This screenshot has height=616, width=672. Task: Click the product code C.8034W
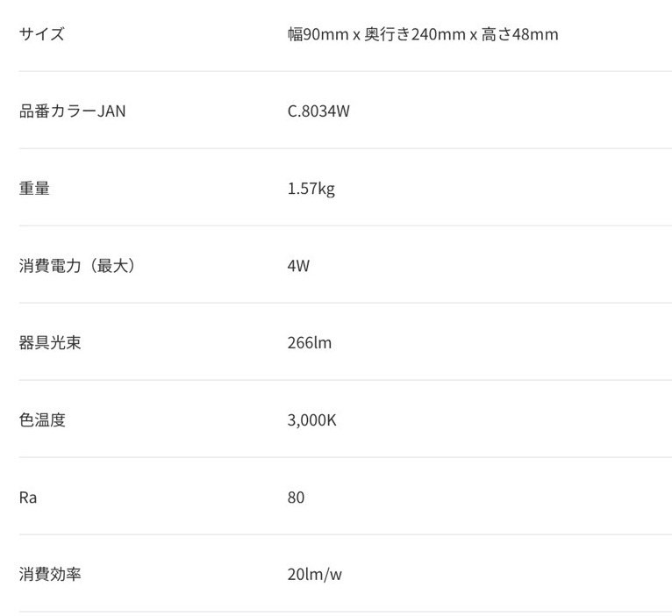point(318,111)
